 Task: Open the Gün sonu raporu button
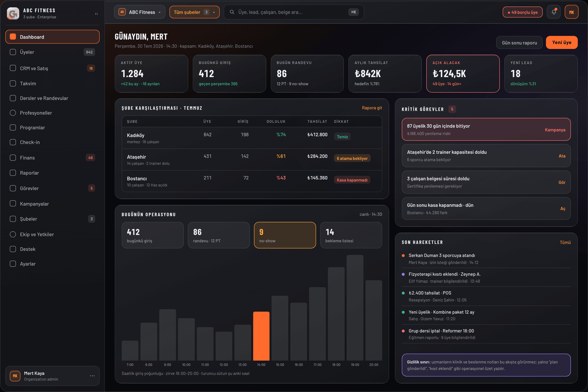tap(519, 42)
